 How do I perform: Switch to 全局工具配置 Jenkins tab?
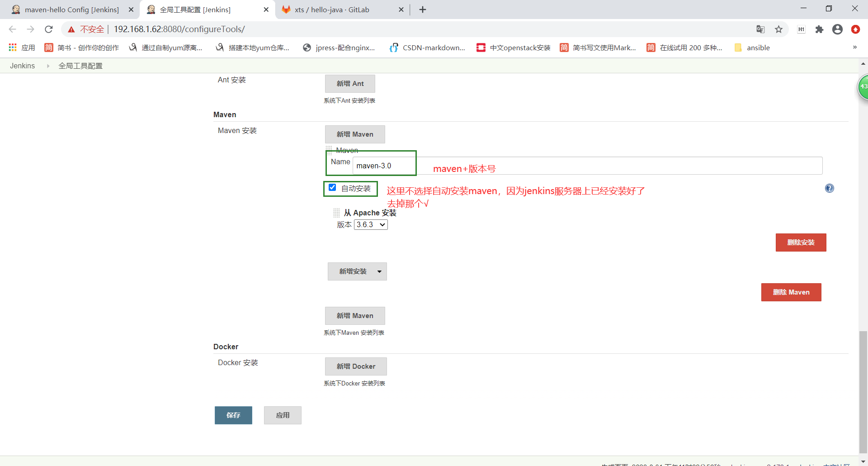point(207,10)
